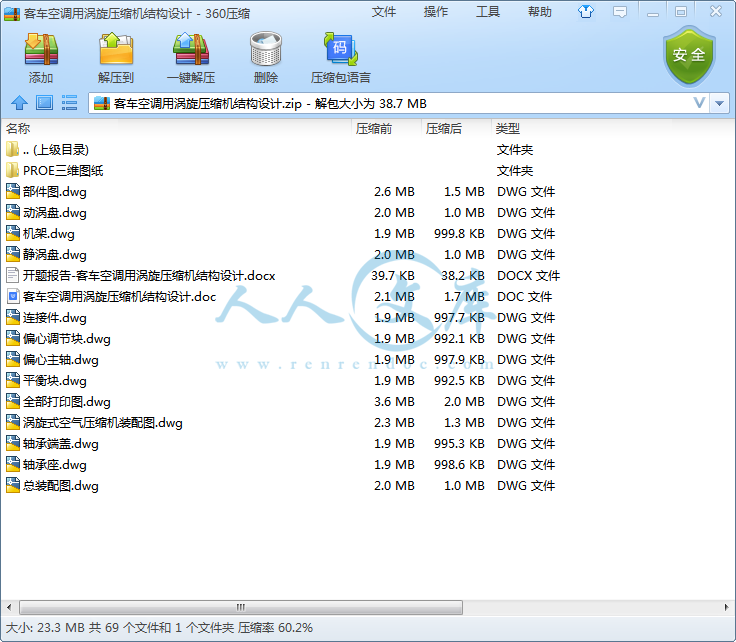Open the 操作 menu

pos(436,12)
